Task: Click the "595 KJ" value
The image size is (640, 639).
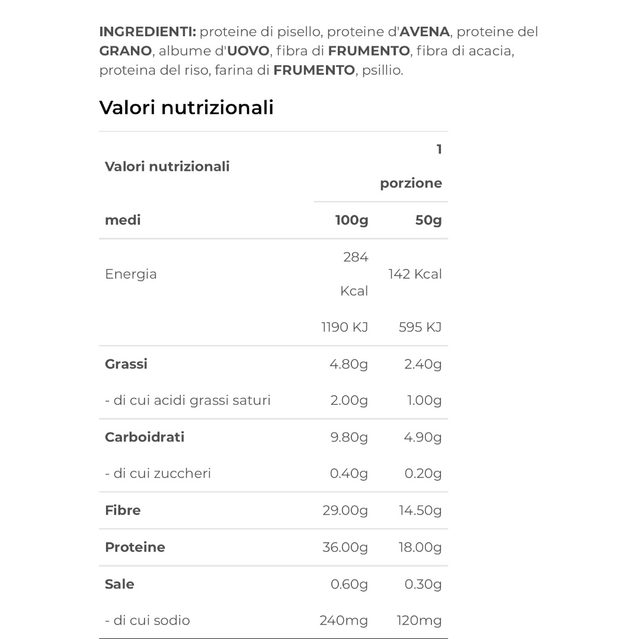Action: [419, 327]
